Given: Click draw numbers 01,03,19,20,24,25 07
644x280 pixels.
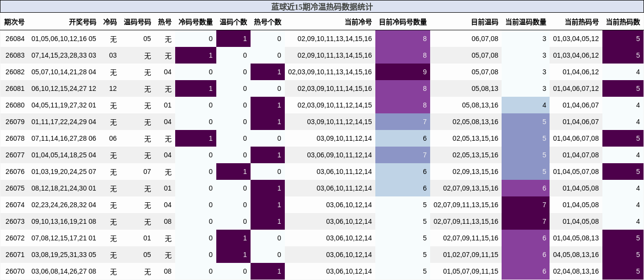Looking at the screenshot, I should tap(64, 172).
